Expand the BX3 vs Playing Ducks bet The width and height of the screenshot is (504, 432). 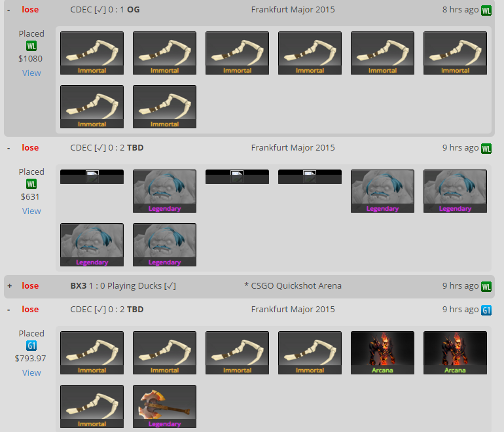9,286
